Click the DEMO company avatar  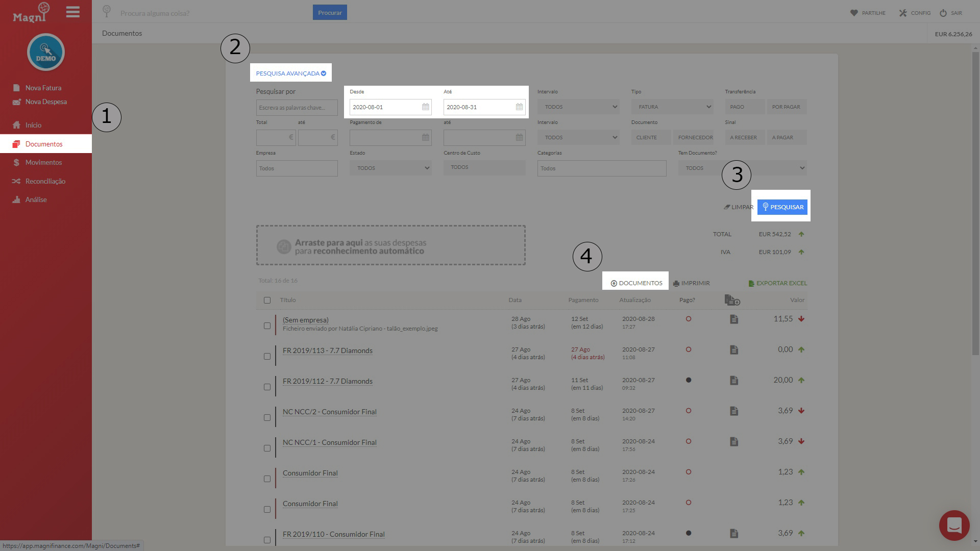pos(46,52)
